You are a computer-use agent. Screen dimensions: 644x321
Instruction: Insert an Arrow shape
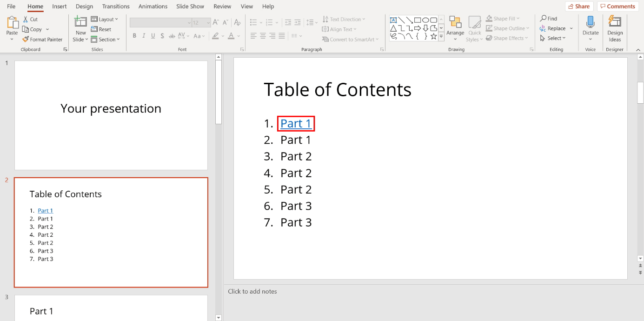(x=410, y=20)
